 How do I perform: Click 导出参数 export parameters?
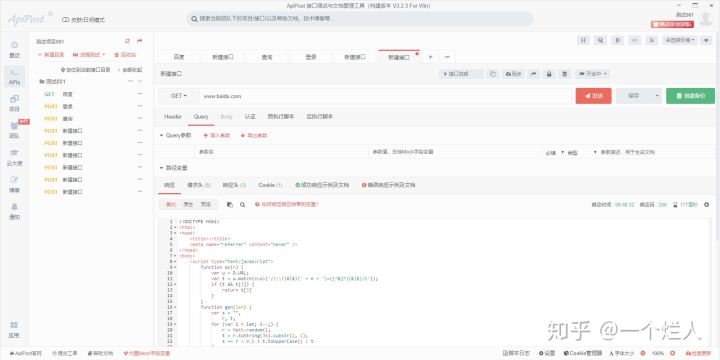click(254, 136)
